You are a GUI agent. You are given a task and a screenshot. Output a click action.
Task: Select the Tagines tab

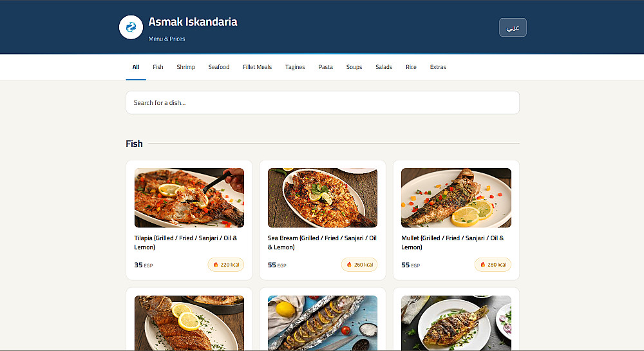click(295, 67)
